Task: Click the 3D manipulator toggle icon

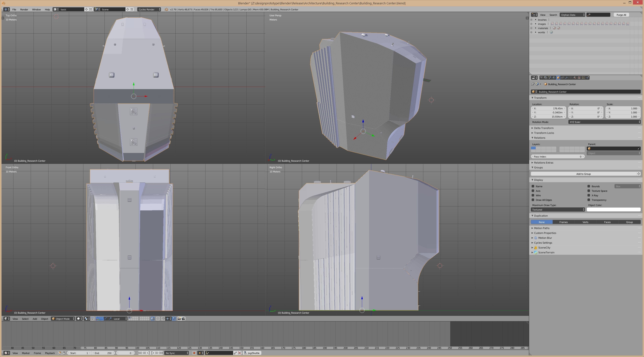Action: coord(98,319)
